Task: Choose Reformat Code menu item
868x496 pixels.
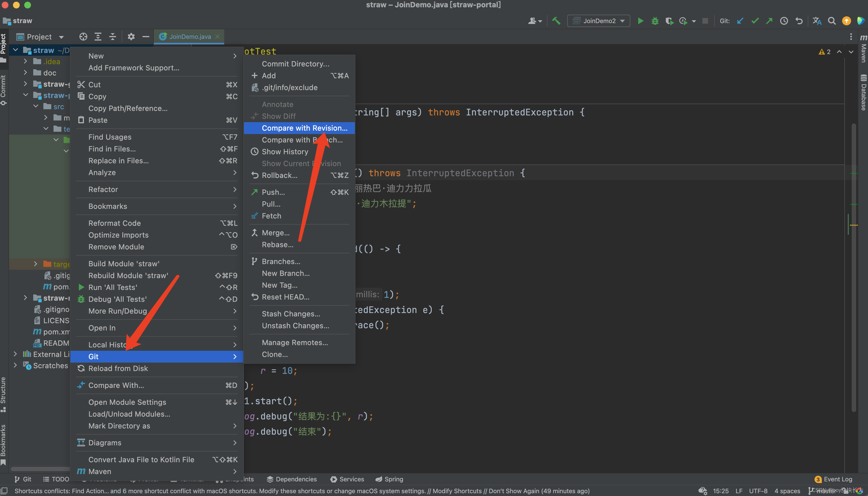Action: pyautogui.click(x=157, y=223)
